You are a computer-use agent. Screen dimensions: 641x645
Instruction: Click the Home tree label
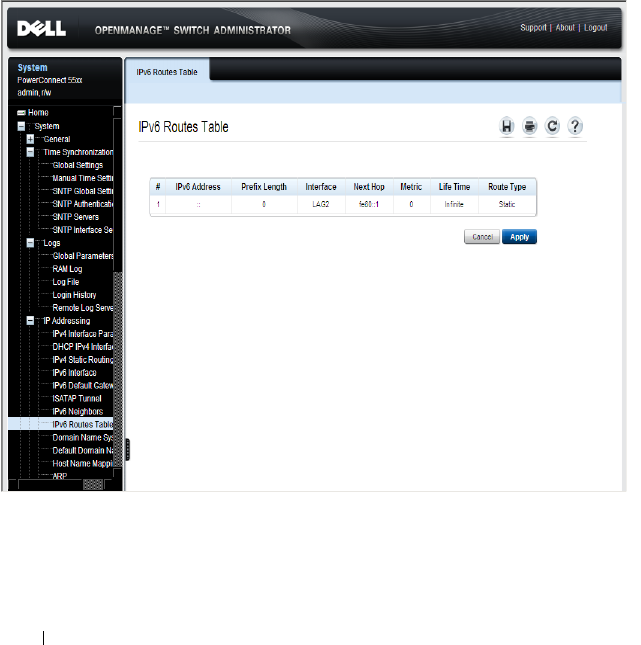pos(38,113)
